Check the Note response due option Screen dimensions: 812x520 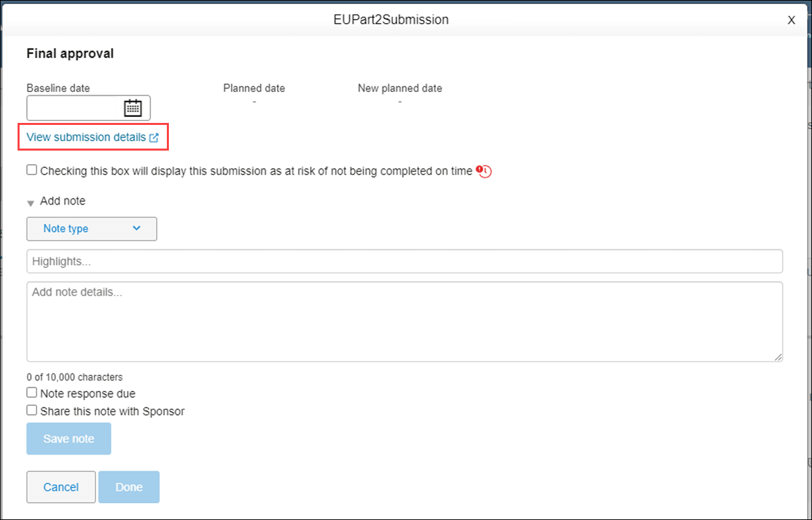click(32, 392)
